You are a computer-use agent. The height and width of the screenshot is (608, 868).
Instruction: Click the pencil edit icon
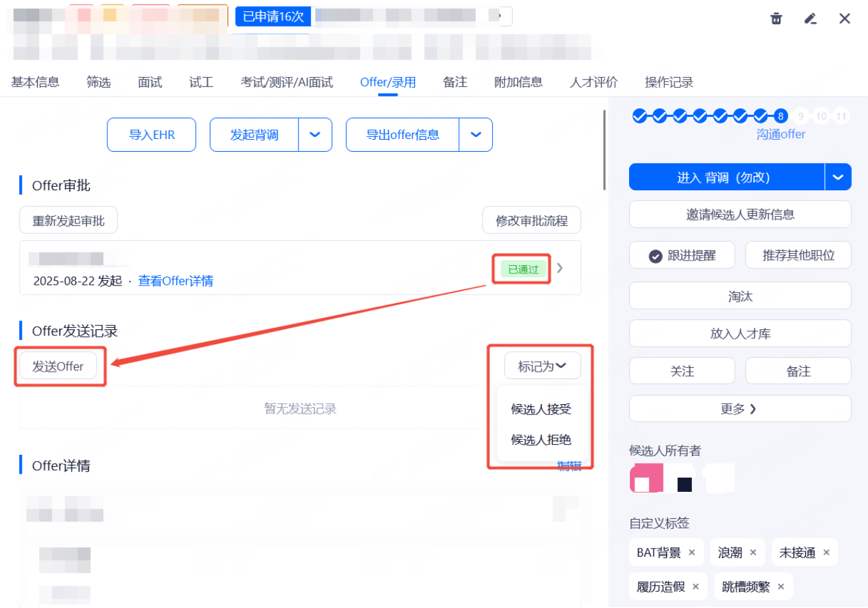click(x=811, y=18)
